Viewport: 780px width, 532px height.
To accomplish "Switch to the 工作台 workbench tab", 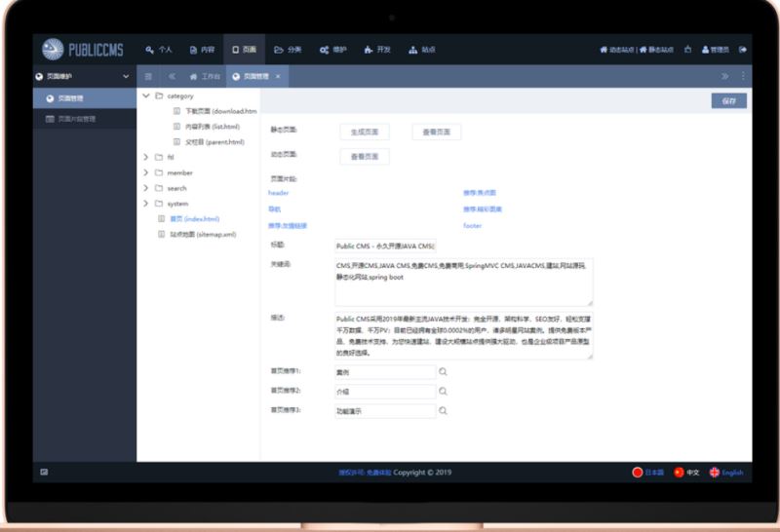I will (205, 76).
